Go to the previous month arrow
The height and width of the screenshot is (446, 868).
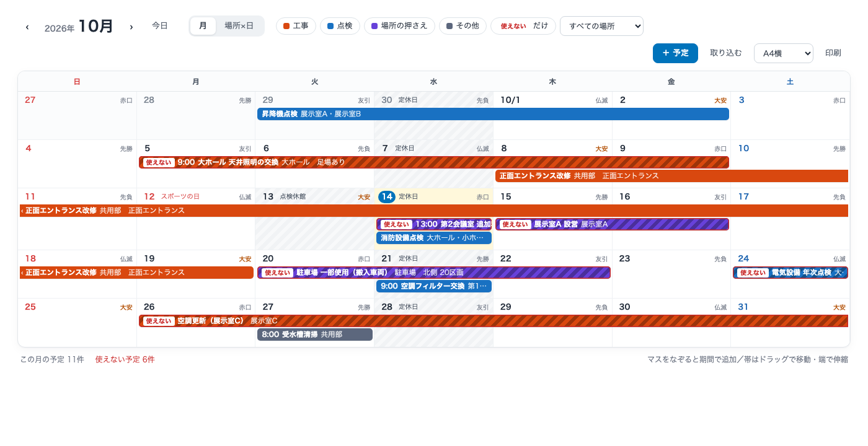[27, 27]
